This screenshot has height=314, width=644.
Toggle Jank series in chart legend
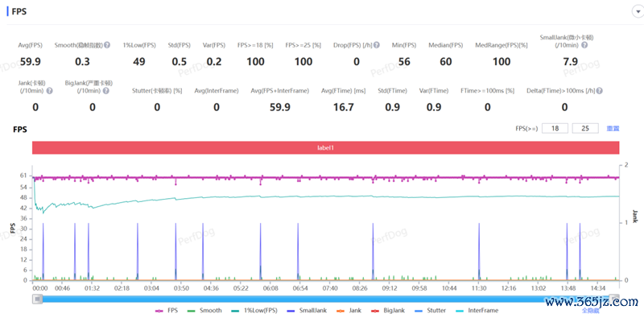coord(349,310)
